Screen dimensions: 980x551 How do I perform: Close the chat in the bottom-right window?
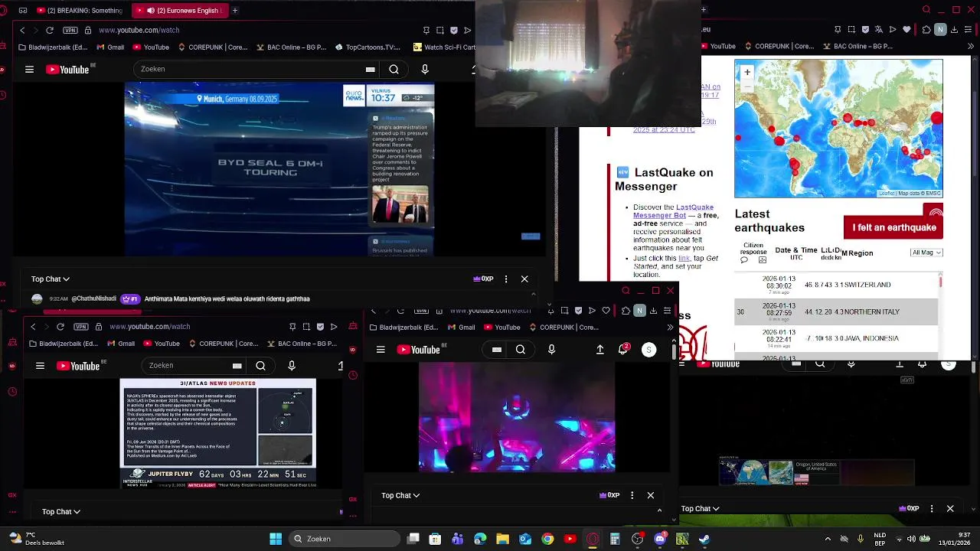pyautogui.click(x=950, y=509)
